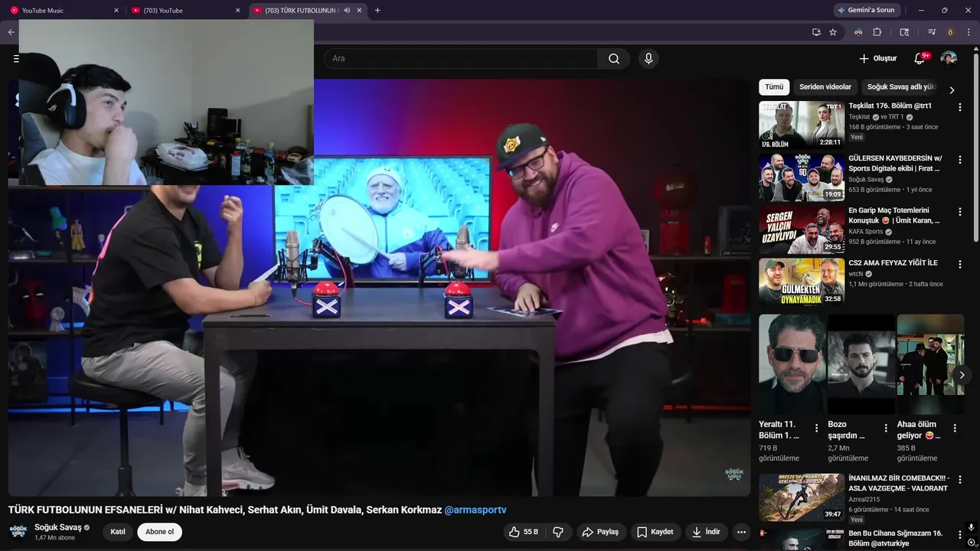Open the @armasportv channel link

point(475,510)
